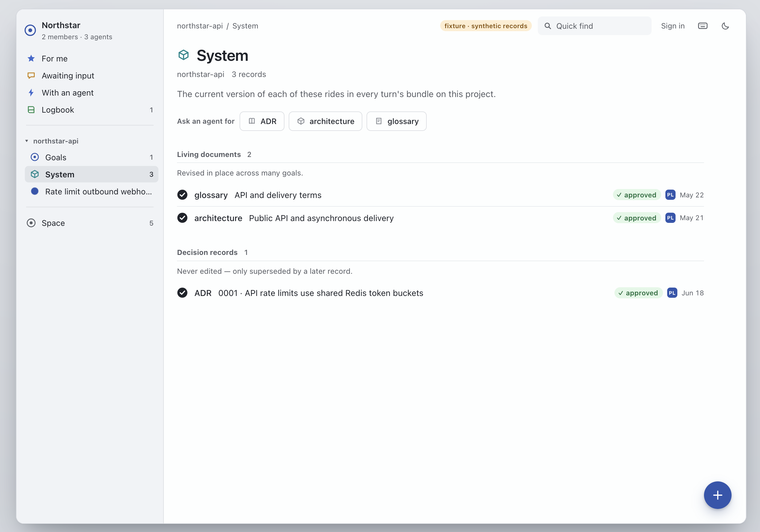Open With an agent in the sidebar
Viewport: 760px width, 532px height.
tap(90, 93)
